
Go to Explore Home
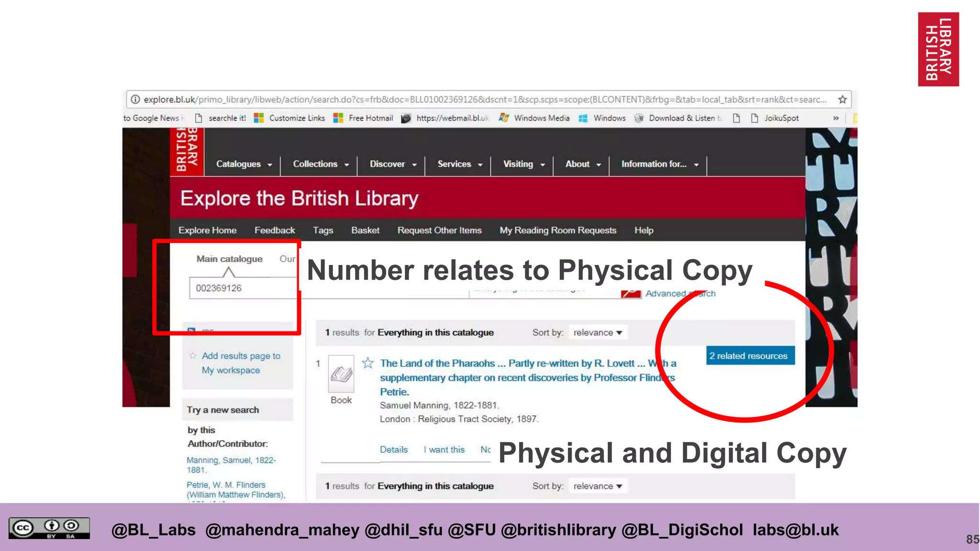pyautogui.click(x=207, y=230)
